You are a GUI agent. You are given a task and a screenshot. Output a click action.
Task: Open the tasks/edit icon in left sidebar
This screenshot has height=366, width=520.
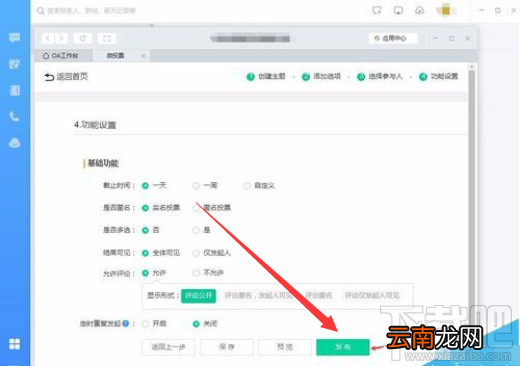tap(14, 64)
